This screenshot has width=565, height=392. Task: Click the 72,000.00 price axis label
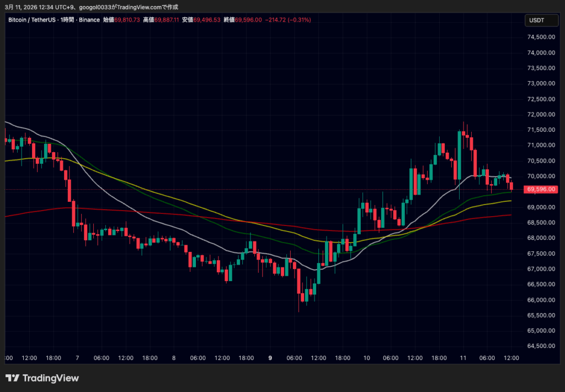pos(541,115)
